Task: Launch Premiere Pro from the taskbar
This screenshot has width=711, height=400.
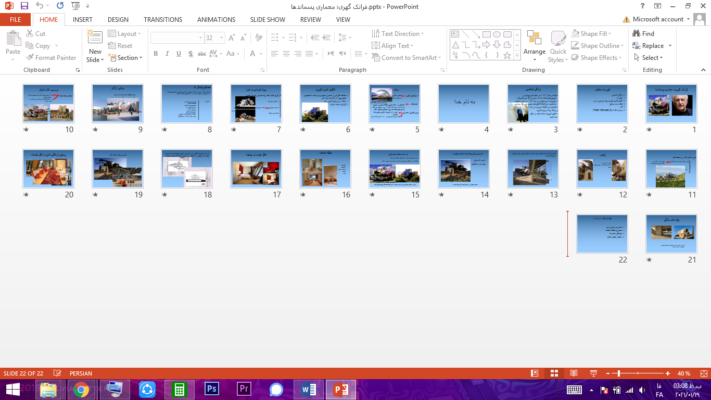Action: pos(243,389)
